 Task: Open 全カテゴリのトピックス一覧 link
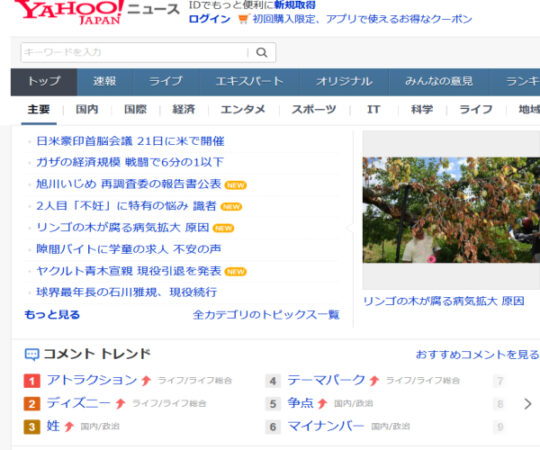[x=266, y=315]
